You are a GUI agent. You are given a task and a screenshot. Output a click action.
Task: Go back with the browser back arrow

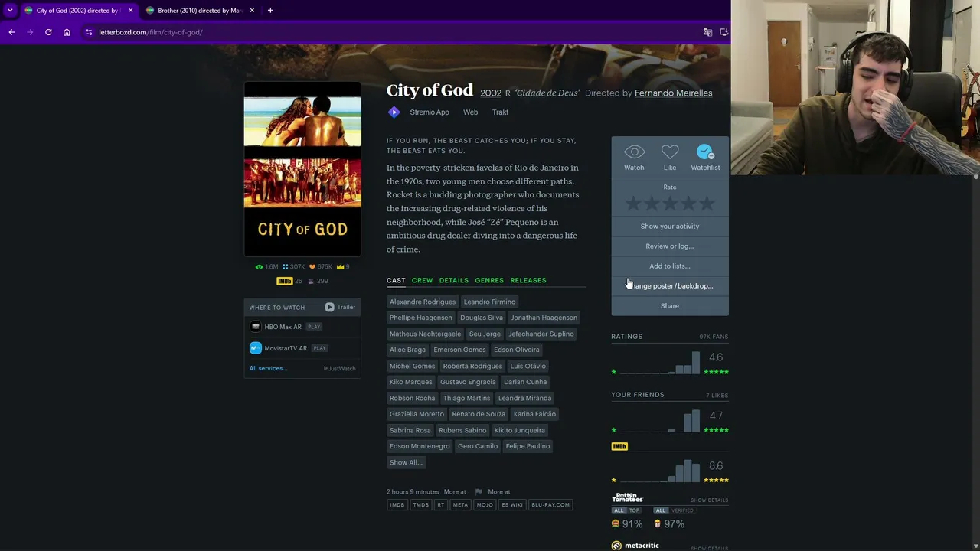[11, 32]
